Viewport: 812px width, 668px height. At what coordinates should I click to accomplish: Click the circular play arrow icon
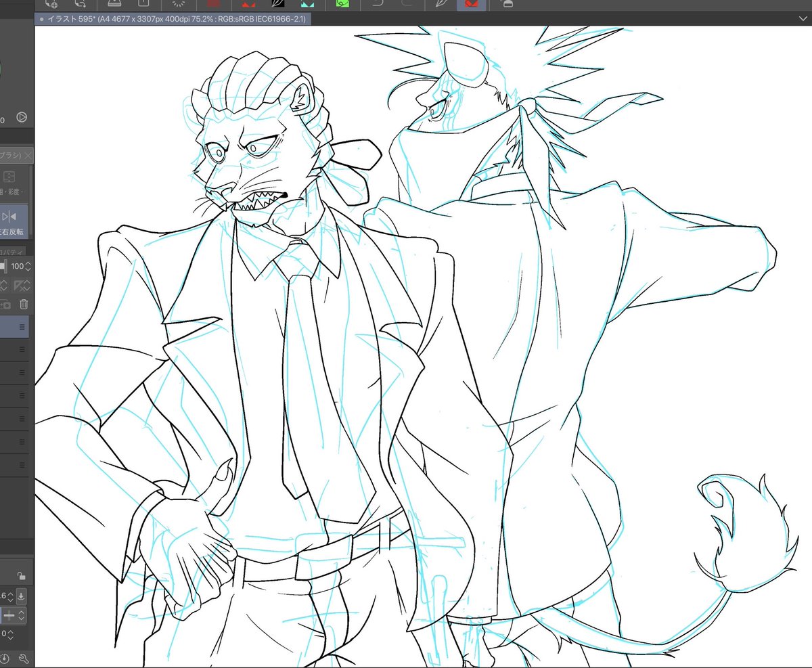pos(21,117)
